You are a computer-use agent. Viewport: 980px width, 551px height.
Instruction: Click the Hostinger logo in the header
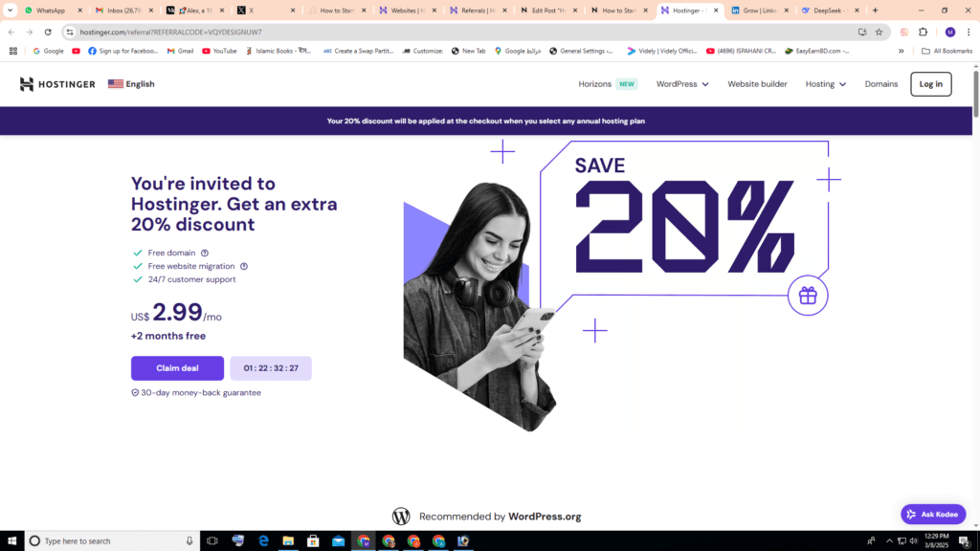coord(57,84)
